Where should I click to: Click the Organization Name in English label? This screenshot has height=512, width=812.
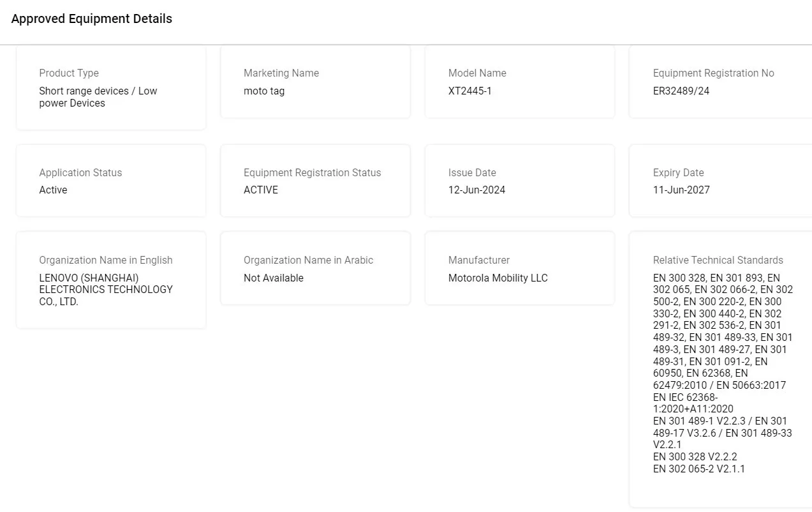[x=106, y=260]
